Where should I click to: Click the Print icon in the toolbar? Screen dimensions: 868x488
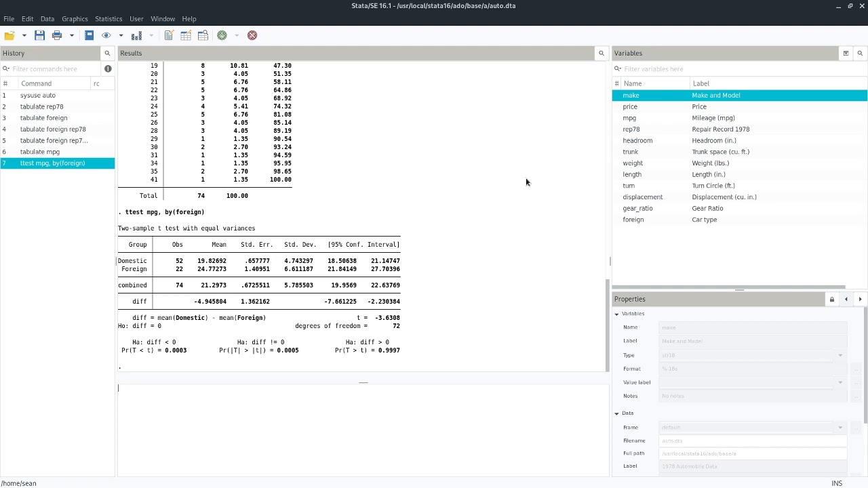coord(57,35)
